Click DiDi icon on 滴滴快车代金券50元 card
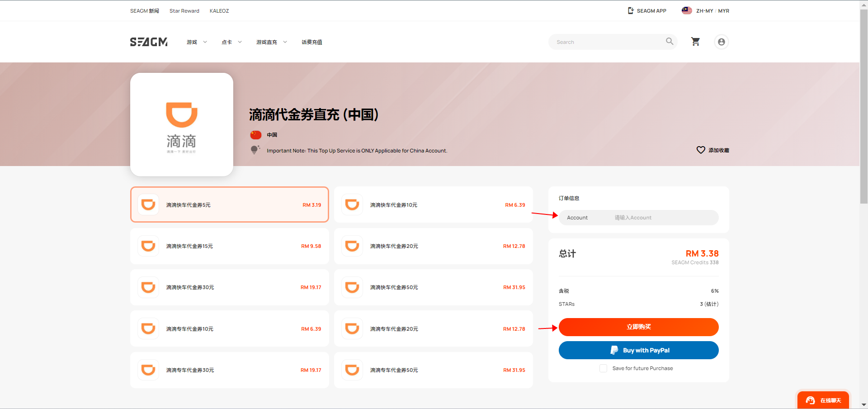 352,287
